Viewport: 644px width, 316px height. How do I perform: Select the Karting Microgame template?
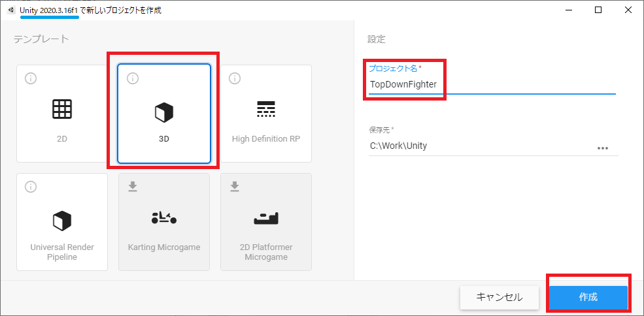coord(164,221)
